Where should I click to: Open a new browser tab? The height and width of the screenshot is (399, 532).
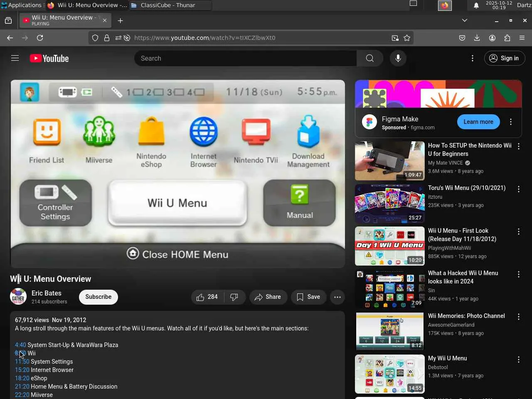(120, 20)
